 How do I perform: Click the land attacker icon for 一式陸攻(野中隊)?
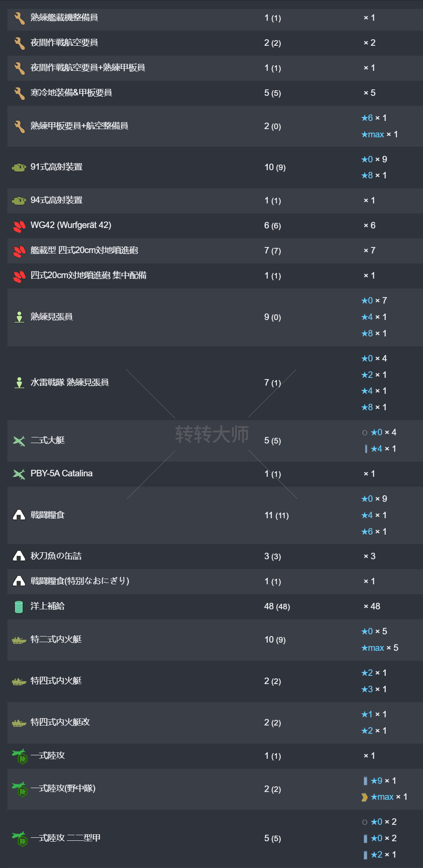tap(20, 789)
